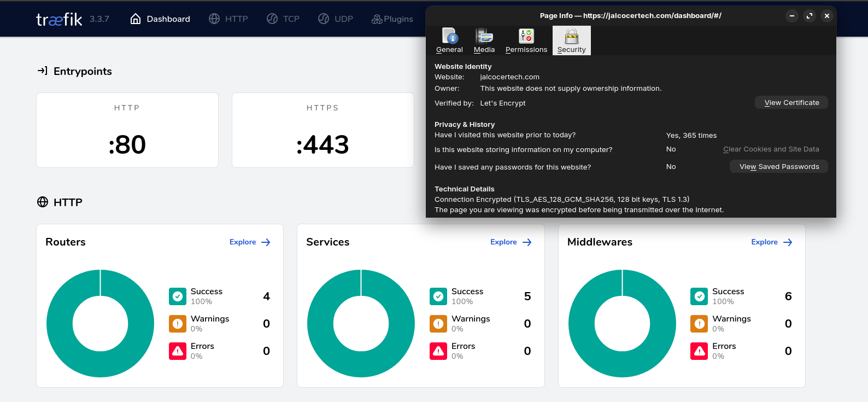Click the Dashboard nav label

coord(168,19)
